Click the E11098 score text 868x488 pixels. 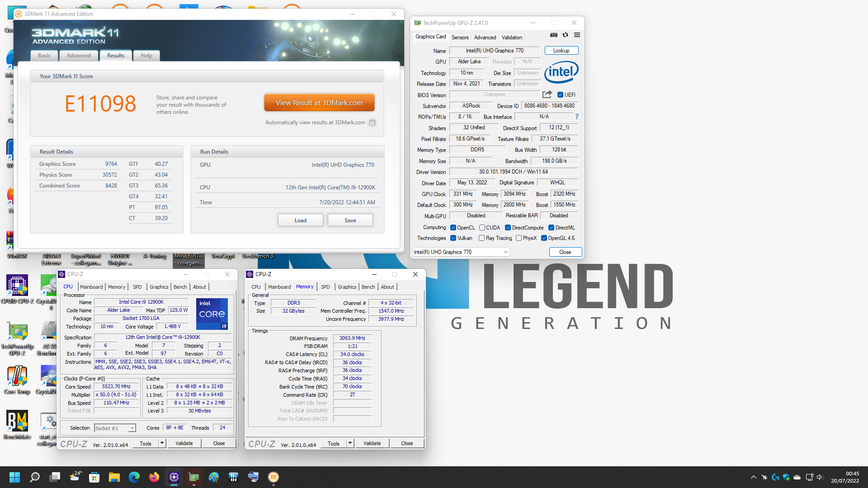point(100,104)
